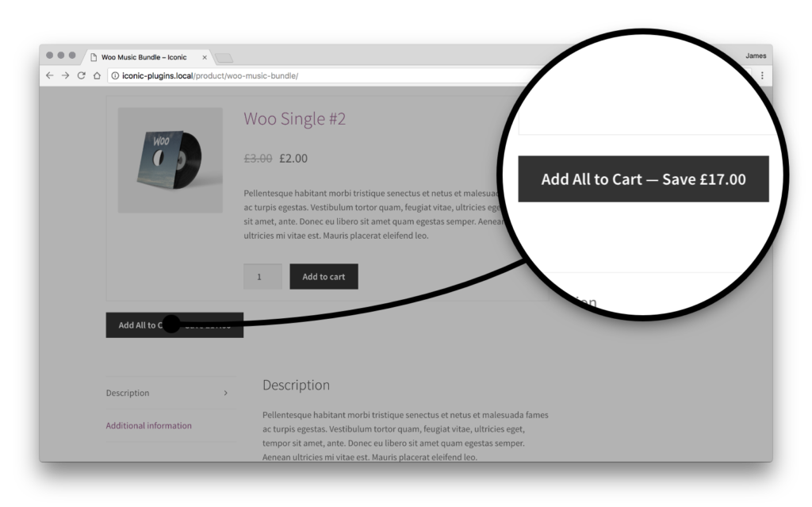Click the magnified Add All to Cart button
812x507 pixels.
[643, 179]
